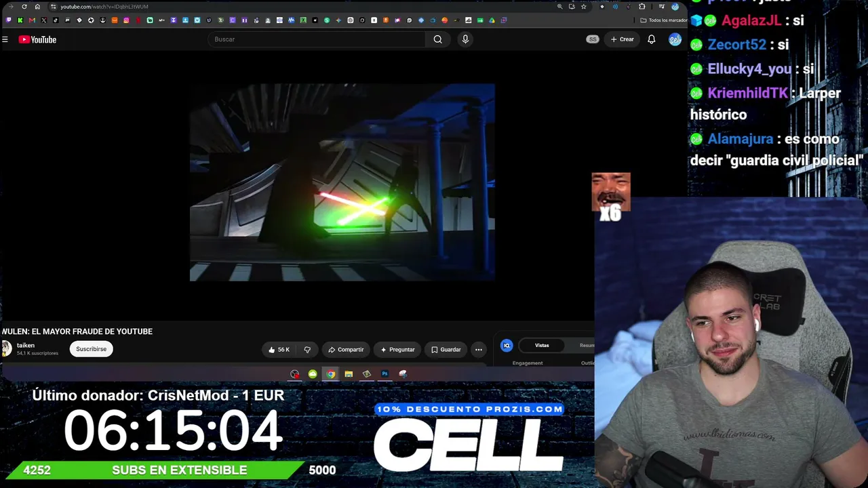Reload the page in Chrome
868x488 pixels.
pyautogui.click(x=24, y=7)
